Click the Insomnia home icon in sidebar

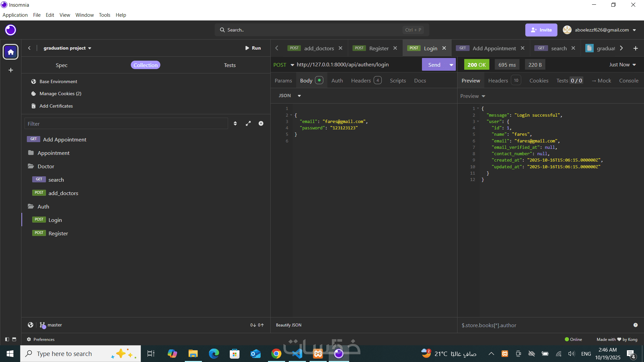10,52
